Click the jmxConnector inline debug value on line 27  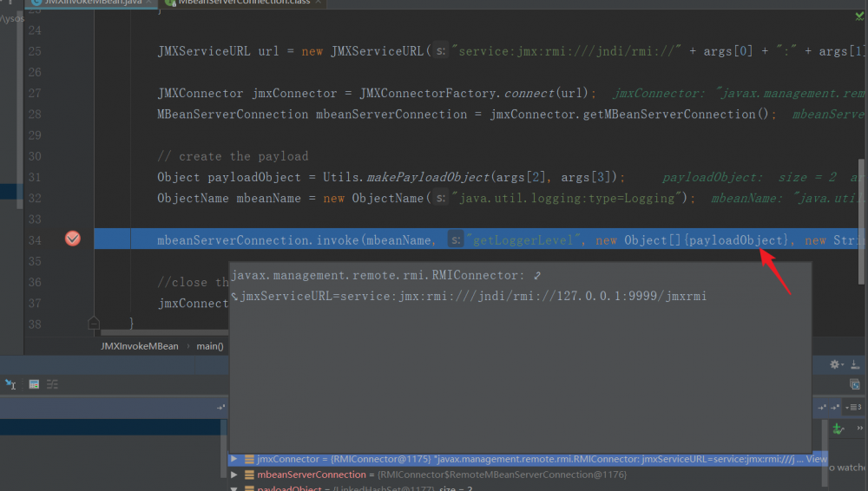(x=740, y=93)
